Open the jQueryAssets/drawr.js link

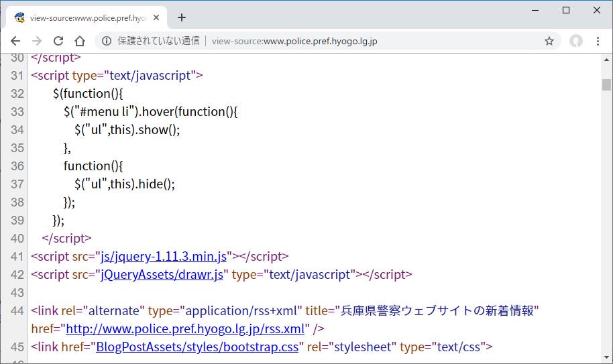162,275
